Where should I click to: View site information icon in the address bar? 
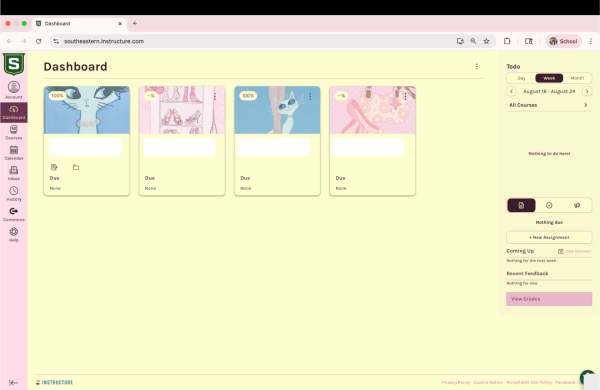56,41
